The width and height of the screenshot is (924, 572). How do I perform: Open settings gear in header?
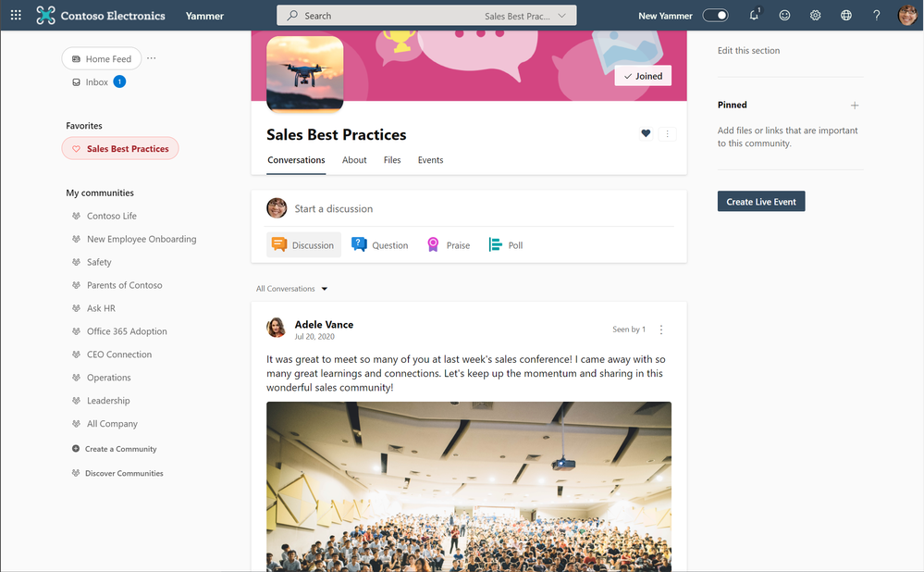pos(815,16)
